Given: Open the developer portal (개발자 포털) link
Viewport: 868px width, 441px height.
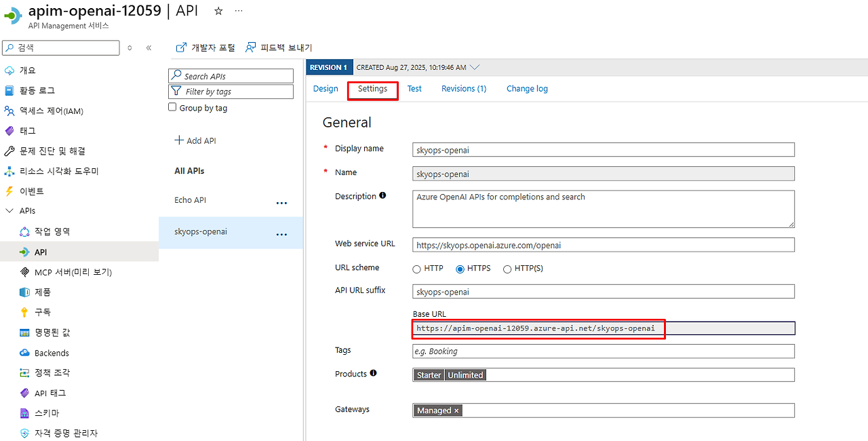Looking at the screenshot, I should pos(205,47).
